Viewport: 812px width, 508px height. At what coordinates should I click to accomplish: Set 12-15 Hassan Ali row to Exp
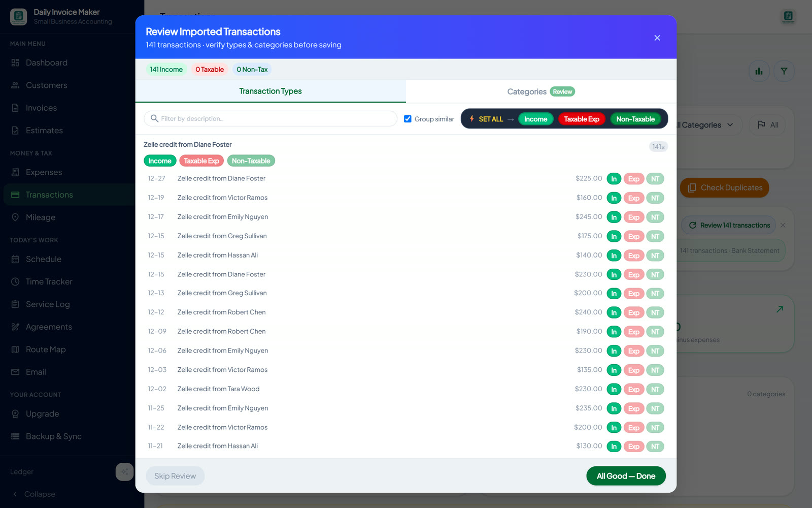pos(634,256)
